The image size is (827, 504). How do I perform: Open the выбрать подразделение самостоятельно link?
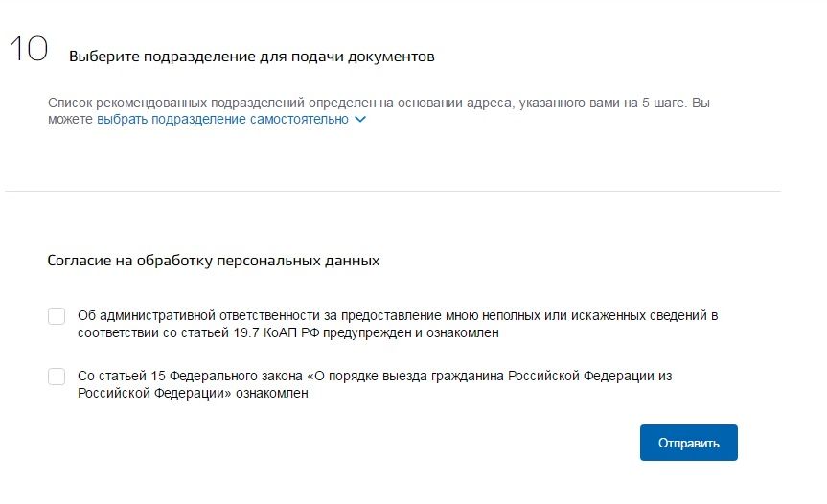(x=222, y=119)
